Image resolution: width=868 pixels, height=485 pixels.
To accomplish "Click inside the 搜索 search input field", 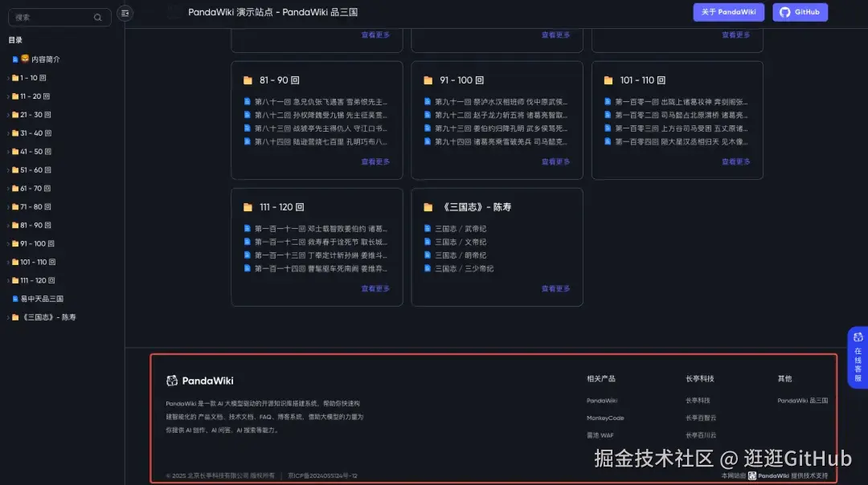I will (48, 16).
